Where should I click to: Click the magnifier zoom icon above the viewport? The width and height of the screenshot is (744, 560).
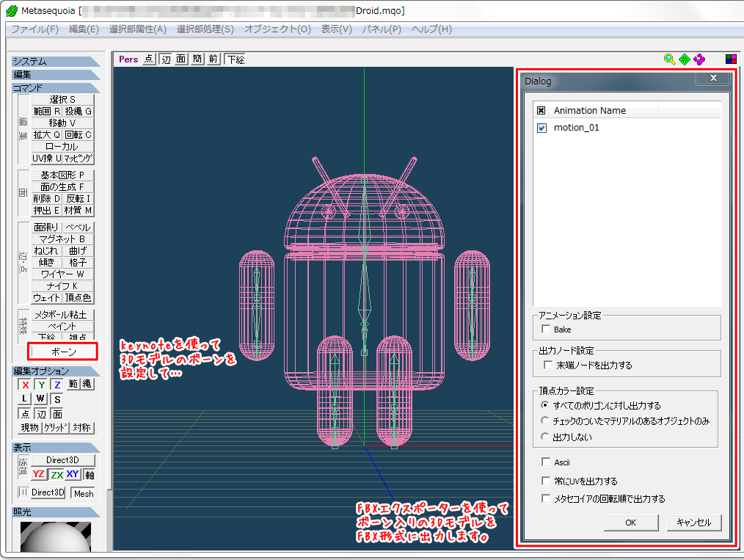(669, 59)
